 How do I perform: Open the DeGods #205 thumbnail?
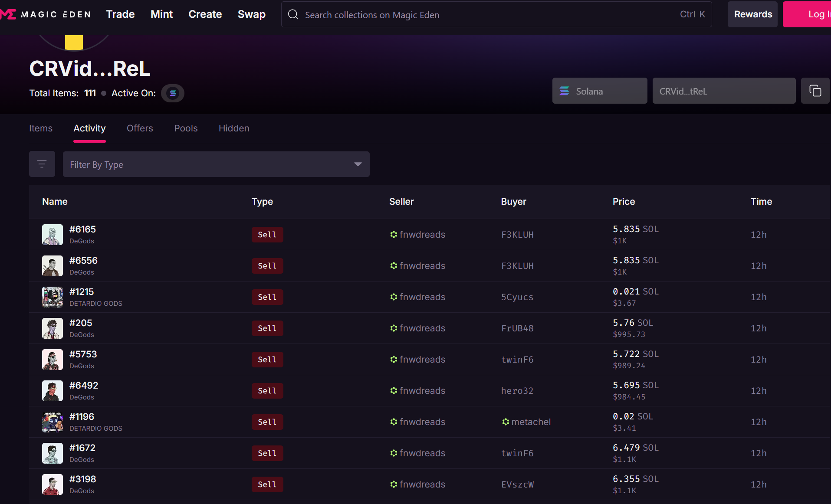click(53, 328)
